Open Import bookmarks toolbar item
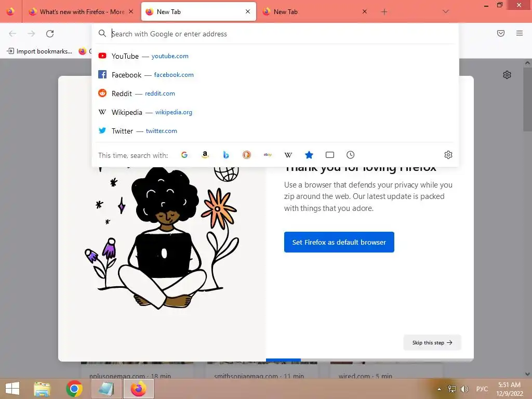The width and height of the screenshot is (532, 399). [39, 51]
